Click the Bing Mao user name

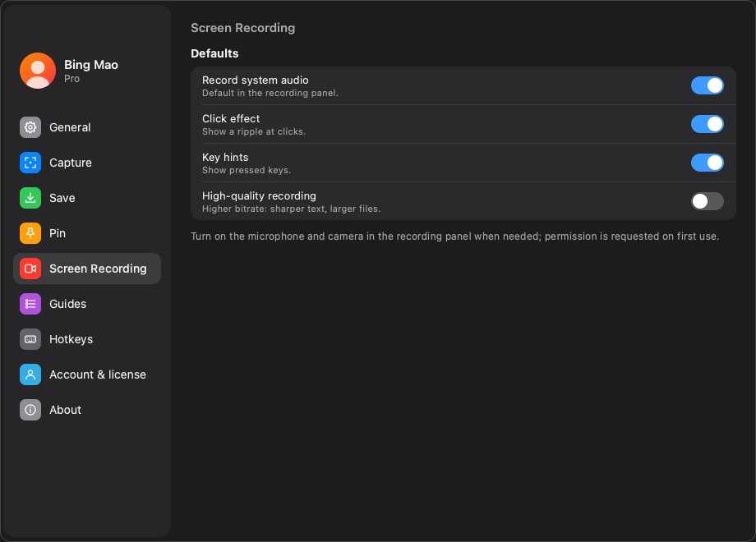tap(91, 65)
